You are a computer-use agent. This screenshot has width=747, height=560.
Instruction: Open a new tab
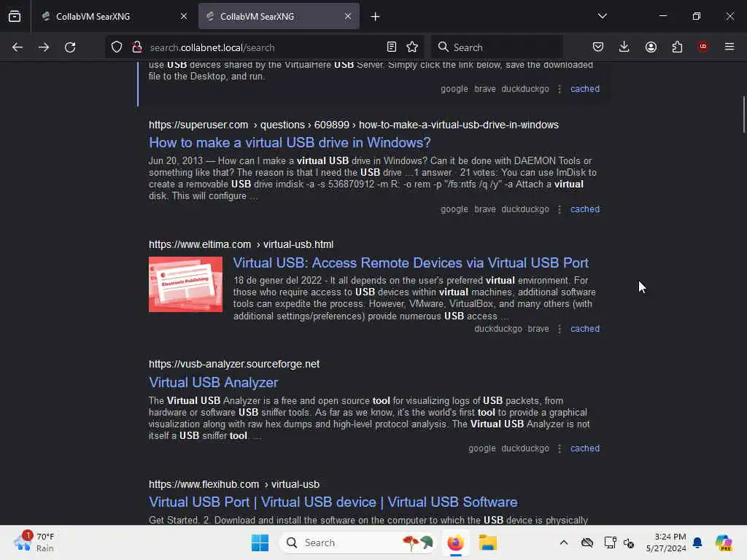click(x=376, y=17)
